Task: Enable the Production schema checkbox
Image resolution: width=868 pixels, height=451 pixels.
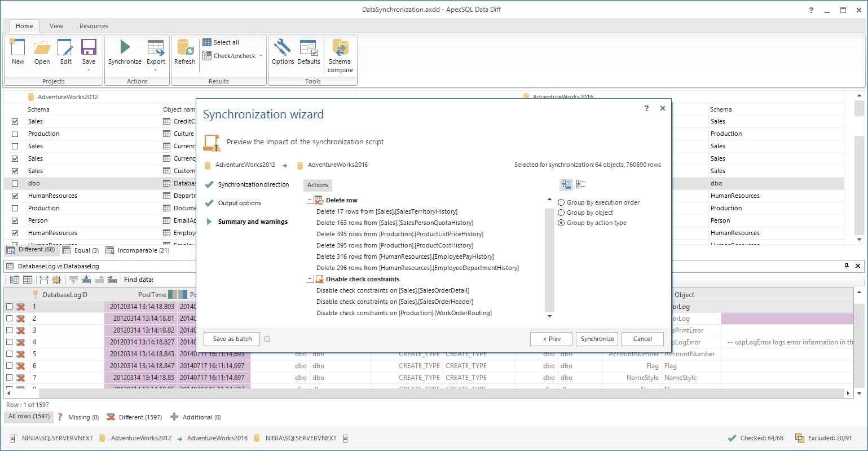Action: [x=14, y=134]
